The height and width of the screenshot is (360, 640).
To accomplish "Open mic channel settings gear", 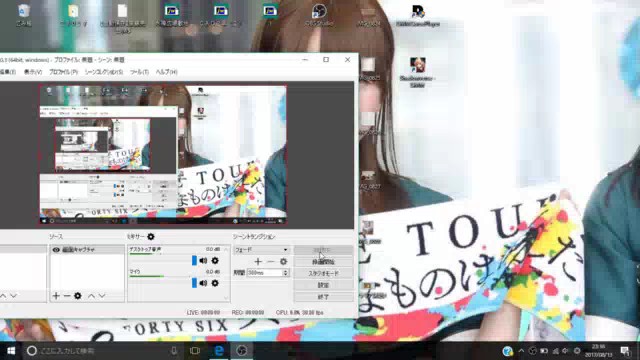I will [215, 283].
